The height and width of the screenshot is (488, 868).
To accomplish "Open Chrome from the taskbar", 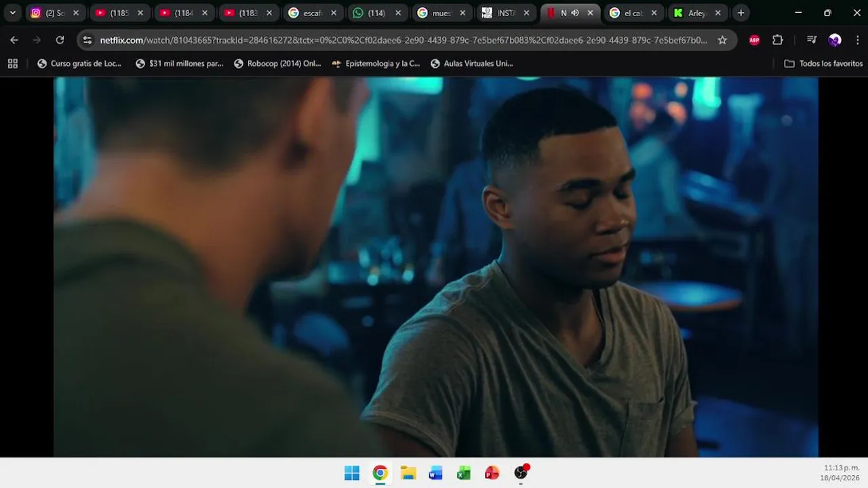I will tap(380, 473).
